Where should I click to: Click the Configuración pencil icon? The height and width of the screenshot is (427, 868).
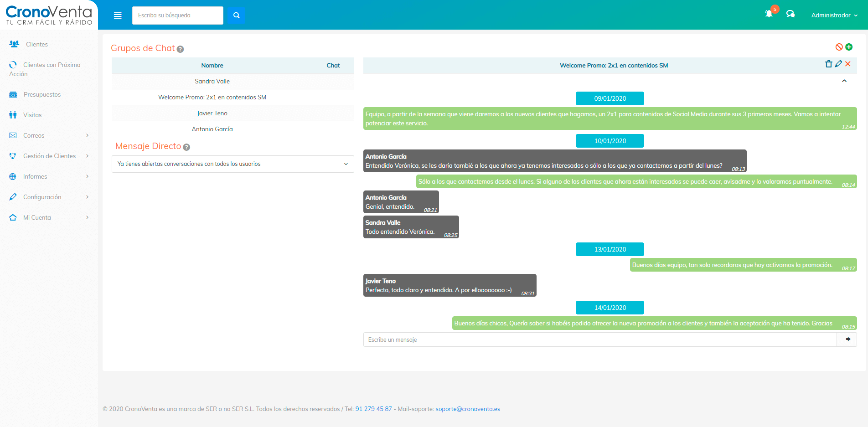pos(13,197)
